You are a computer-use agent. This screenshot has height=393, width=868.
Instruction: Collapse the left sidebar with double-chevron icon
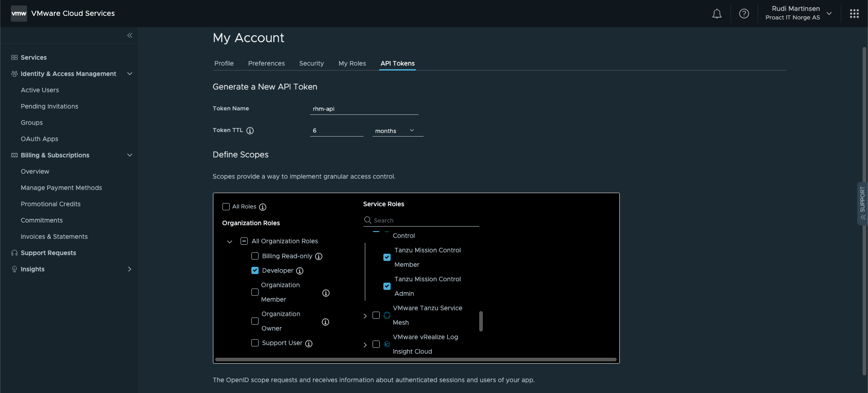point(130,35)
